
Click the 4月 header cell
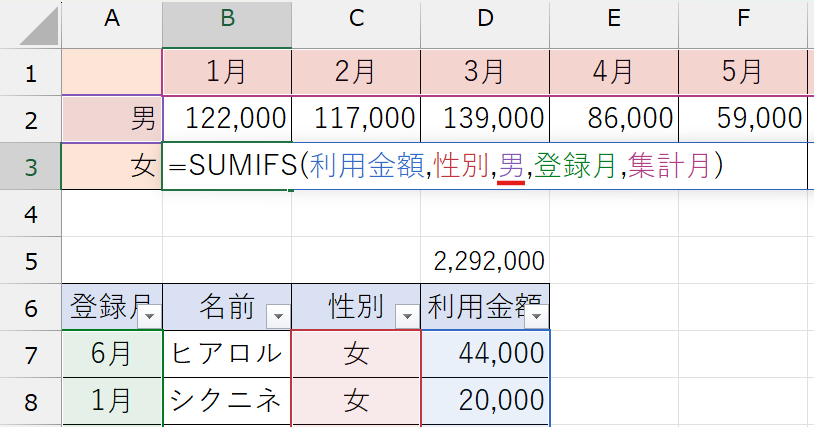(614, 72)
